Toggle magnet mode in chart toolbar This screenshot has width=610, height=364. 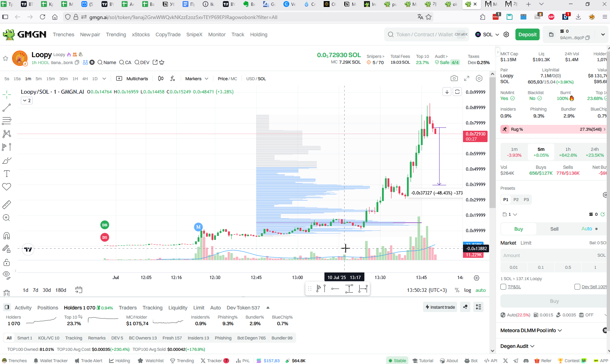(x=7, y=235)
